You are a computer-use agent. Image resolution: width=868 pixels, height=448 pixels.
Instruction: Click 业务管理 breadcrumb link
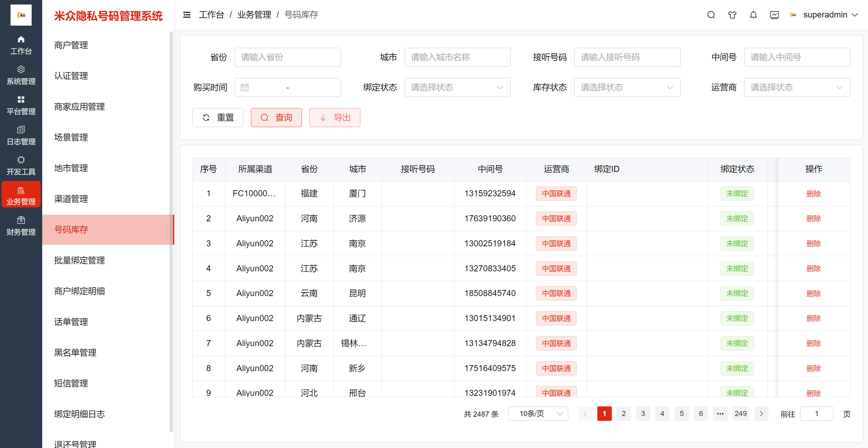point(254,15)
